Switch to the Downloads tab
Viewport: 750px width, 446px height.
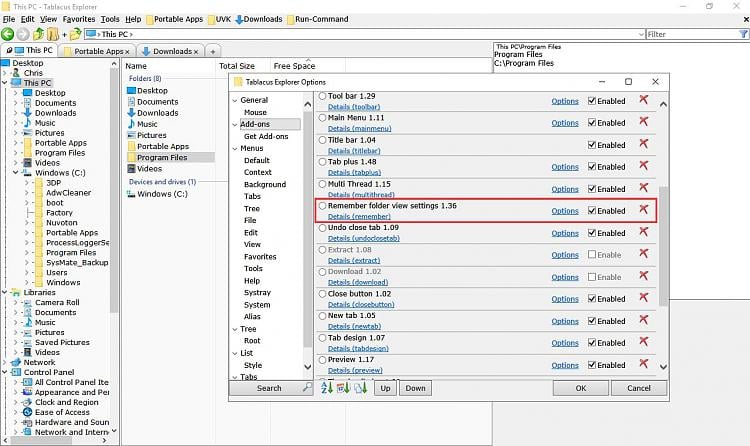(x=170, y=51)
